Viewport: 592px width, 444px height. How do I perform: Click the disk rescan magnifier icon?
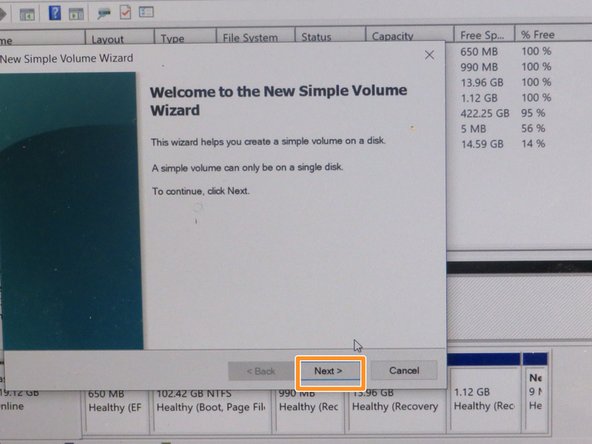pyautogui.click(x=104, y=14)
